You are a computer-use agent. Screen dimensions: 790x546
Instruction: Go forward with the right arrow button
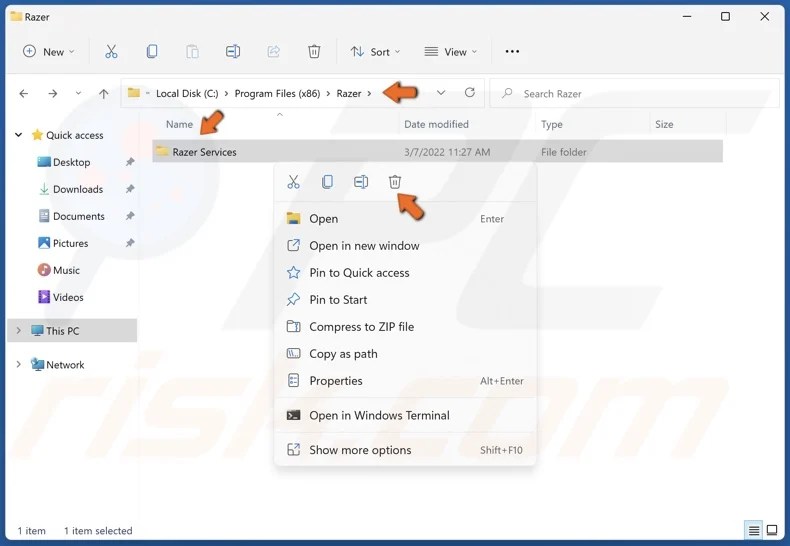[53, 94]
